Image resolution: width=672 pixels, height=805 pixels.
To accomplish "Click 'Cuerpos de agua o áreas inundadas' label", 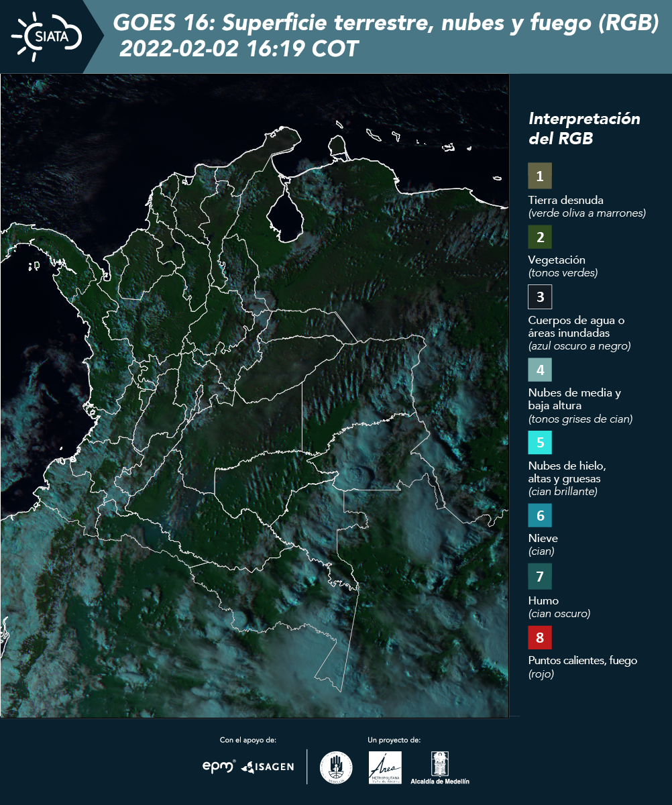I will 577,327.
